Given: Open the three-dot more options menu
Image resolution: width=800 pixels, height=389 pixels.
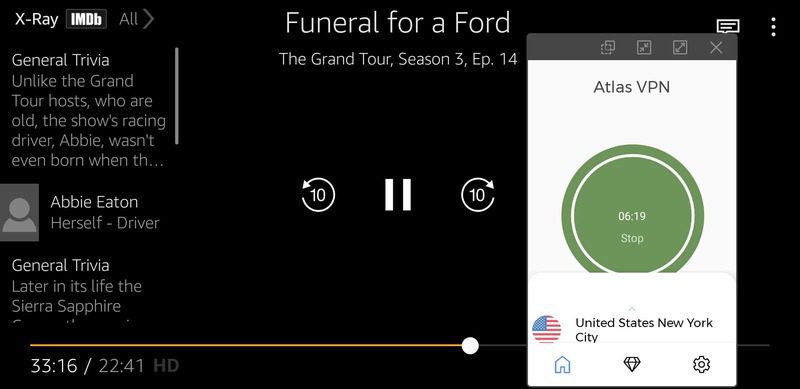Looking at the screenshot, I should 773,27.
